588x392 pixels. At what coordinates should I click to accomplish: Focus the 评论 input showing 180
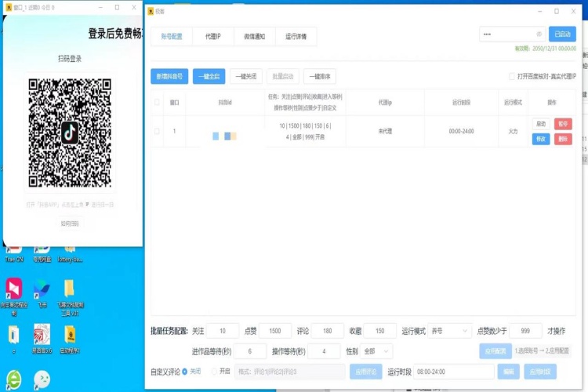tap(328, 331)
